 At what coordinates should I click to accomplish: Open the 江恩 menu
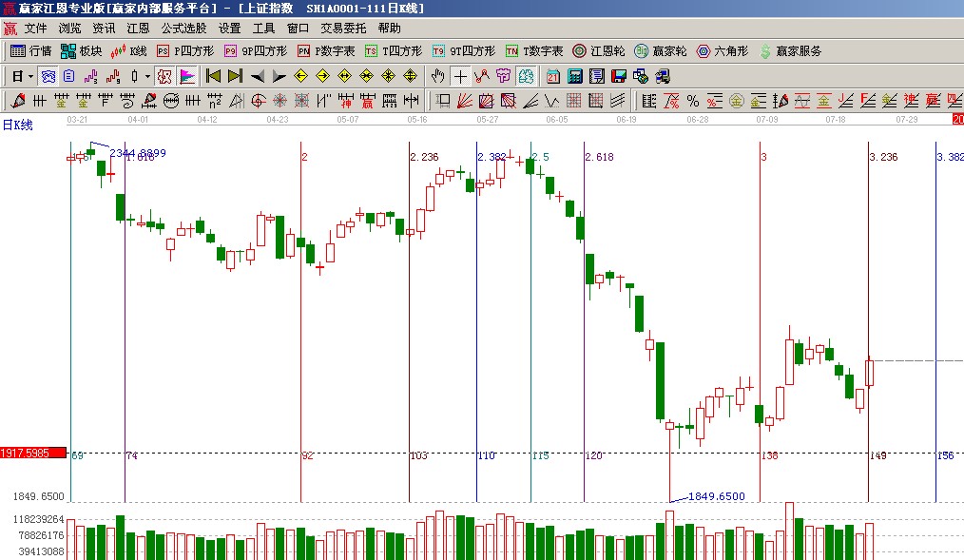(139, 29)
